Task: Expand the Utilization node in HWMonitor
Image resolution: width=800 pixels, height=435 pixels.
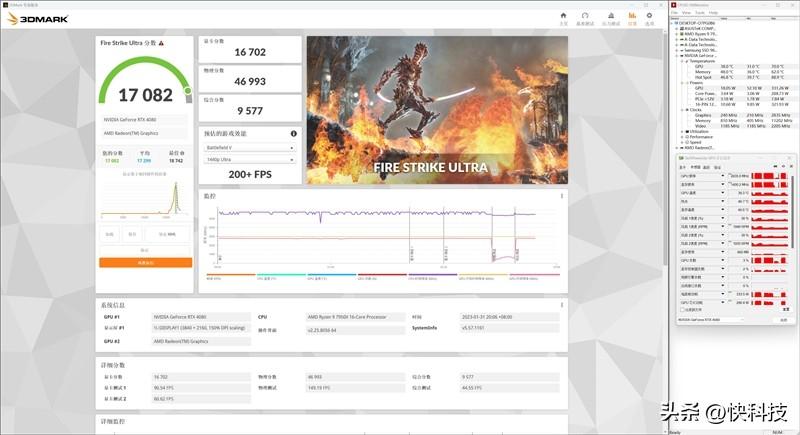Action: pos(683,131)
